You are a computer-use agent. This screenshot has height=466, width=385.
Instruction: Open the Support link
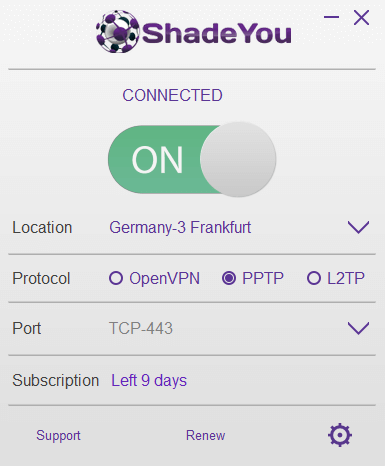(x=58, y=436)
